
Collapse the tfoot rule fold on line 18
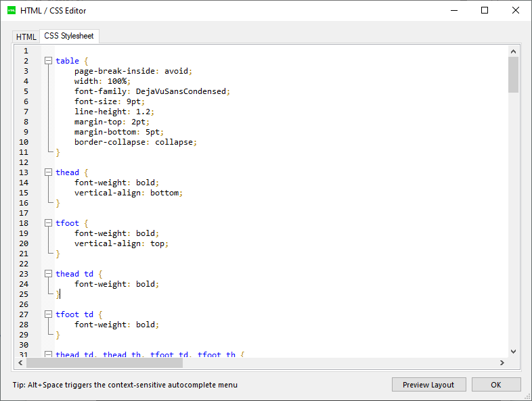[49, 223]
